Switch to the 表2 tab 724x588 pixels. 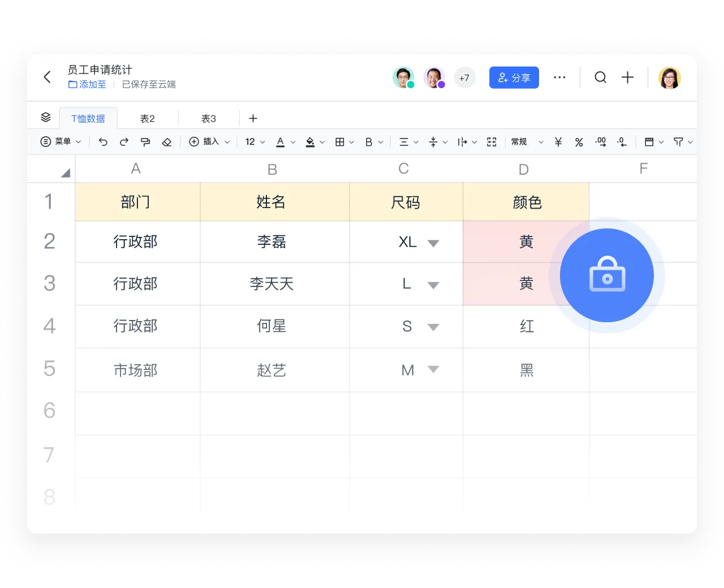pyautogui.click(x=148, y=119)
